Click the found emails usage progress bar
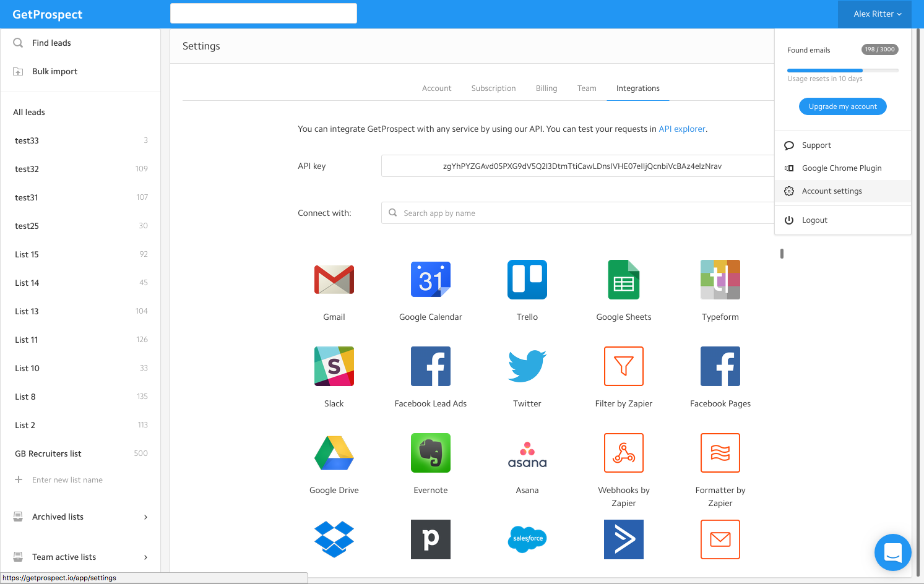The height and width of the screenshot is (584, 924). coord(843,71)
